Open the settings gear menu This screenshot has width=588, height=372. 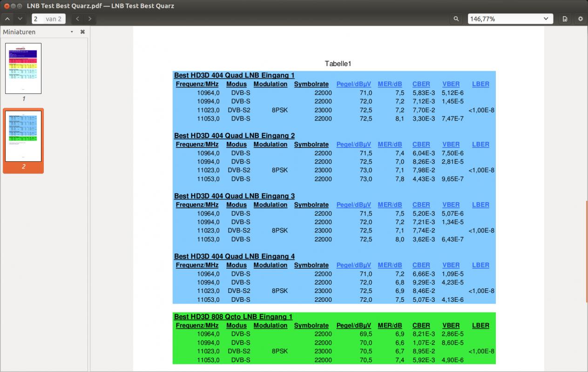(x=580, y=19)
